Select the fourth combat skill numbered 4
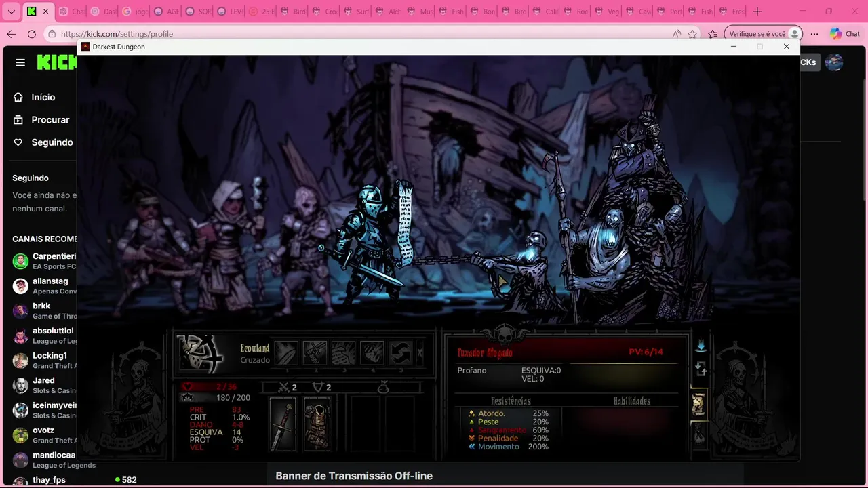The height and width of the screenshot is (488, 868). coord(372,352)
